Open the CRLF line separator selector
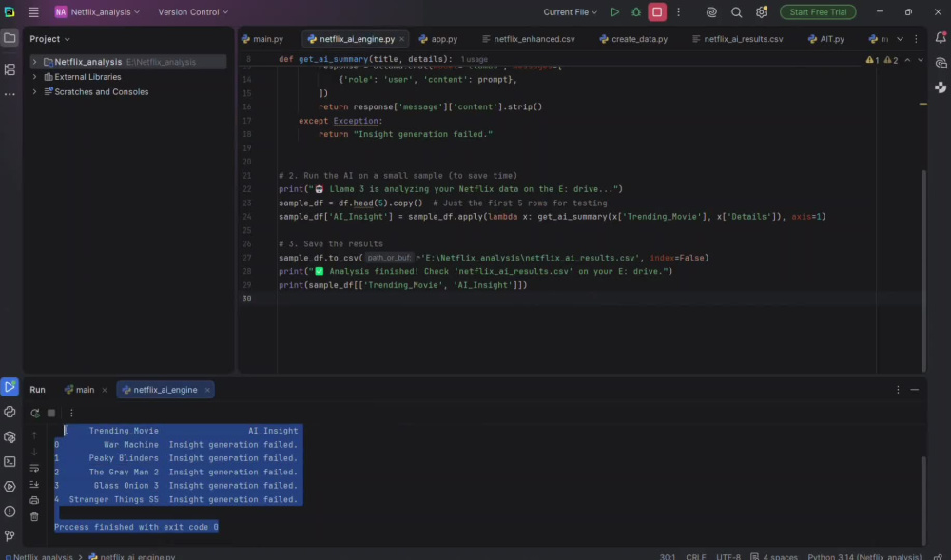The image size is (951, 560). 696,556
